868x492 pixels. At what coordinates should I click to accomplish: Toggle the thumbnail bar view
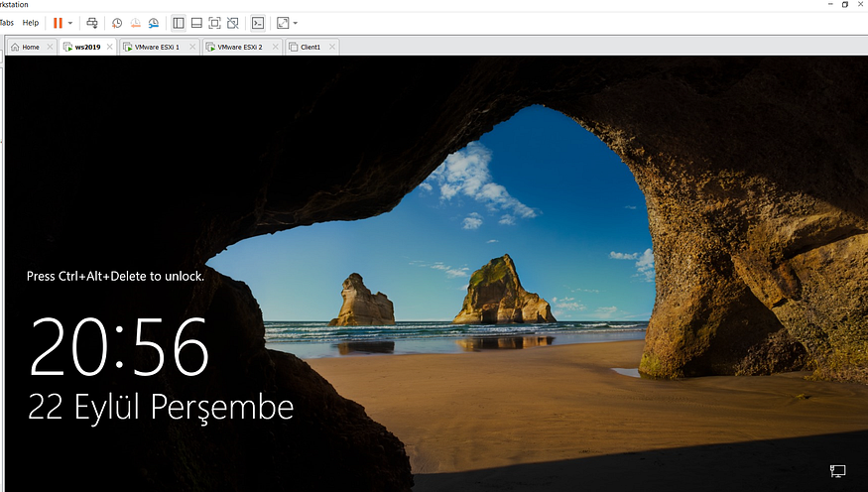pyautogui.click(x=196, y=23)
